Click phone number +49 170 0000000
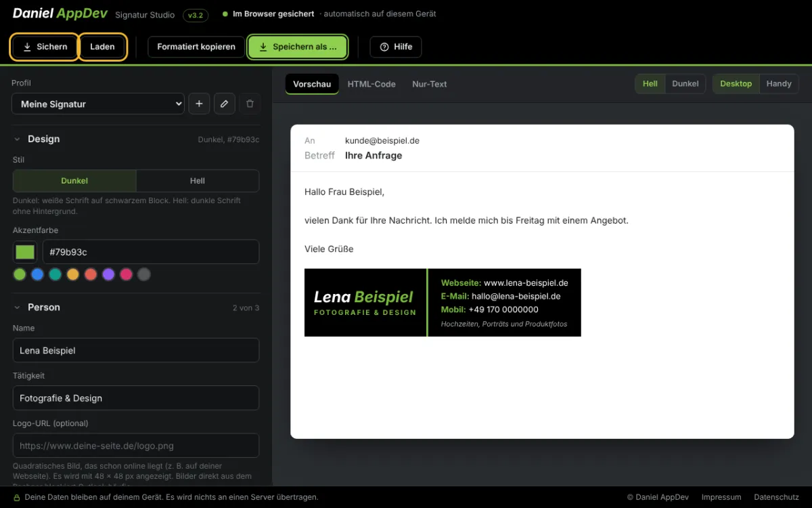This screenshot has height=508, width=812. [503, 310]
